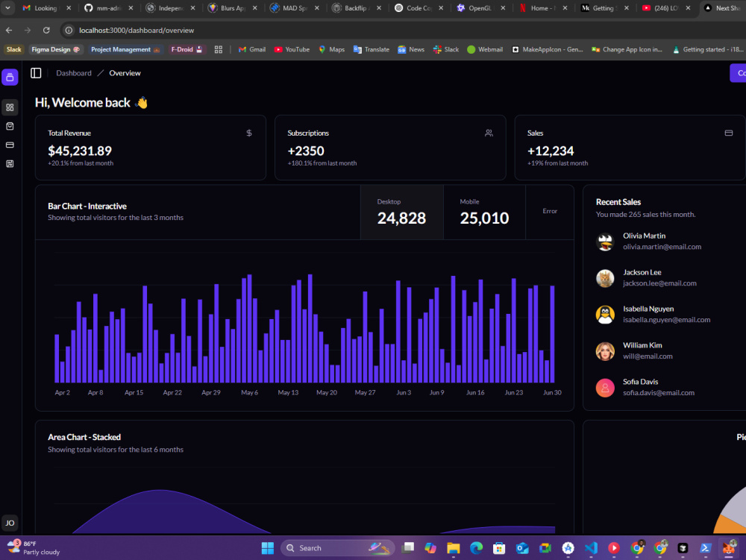Switch to the Netflix Home browser tab
The width and height of the screenshot is (746, 560).
click(x=542, y=7)
